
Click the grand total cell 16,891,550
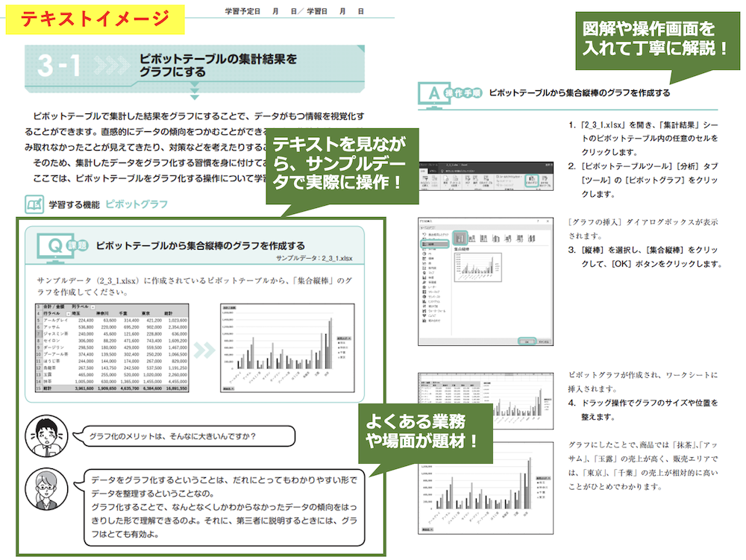[x=176, y=388]
